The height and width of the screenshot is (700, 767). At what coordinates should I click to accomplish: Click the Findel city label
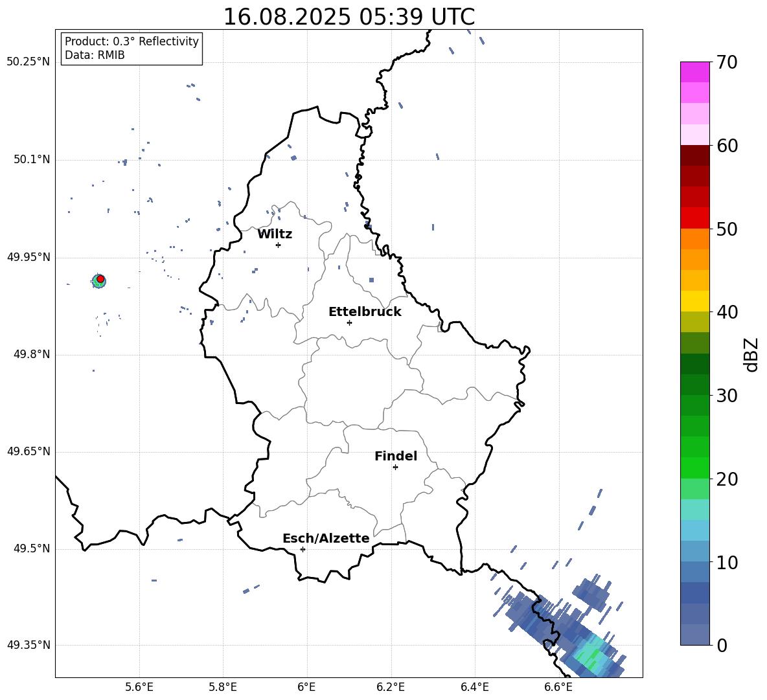[396, 456]
